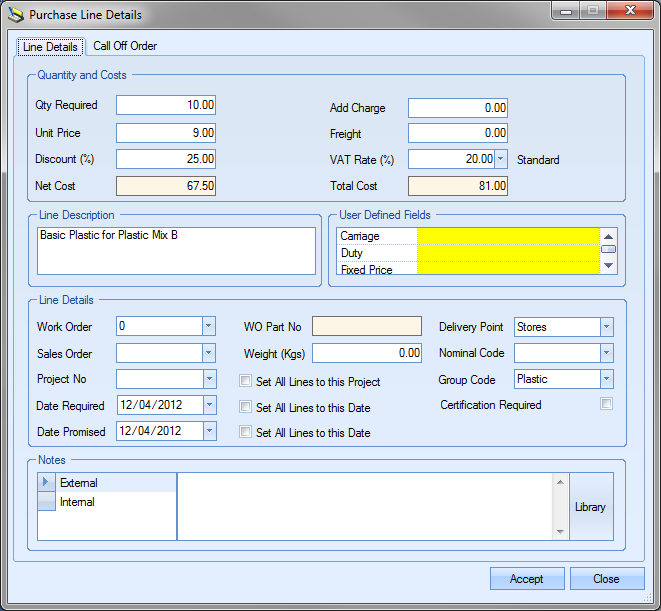Click the External notes row arrow indicator

[46, 483]
